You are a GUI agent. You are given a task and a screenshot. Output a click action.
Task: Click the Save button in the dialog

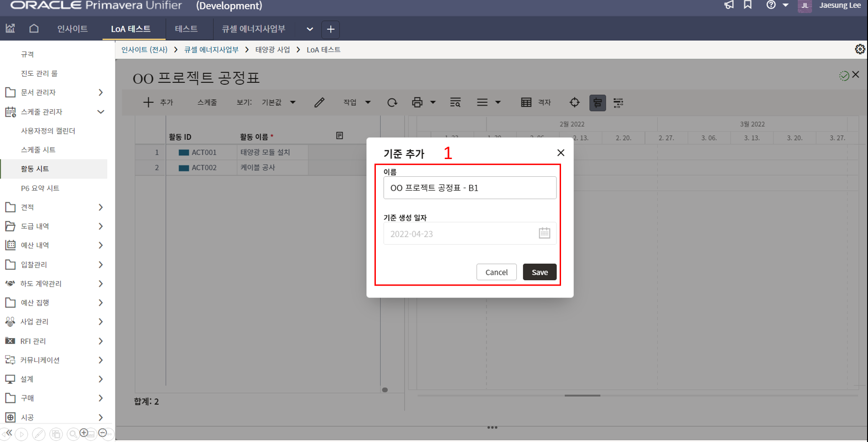pos(539,272)
